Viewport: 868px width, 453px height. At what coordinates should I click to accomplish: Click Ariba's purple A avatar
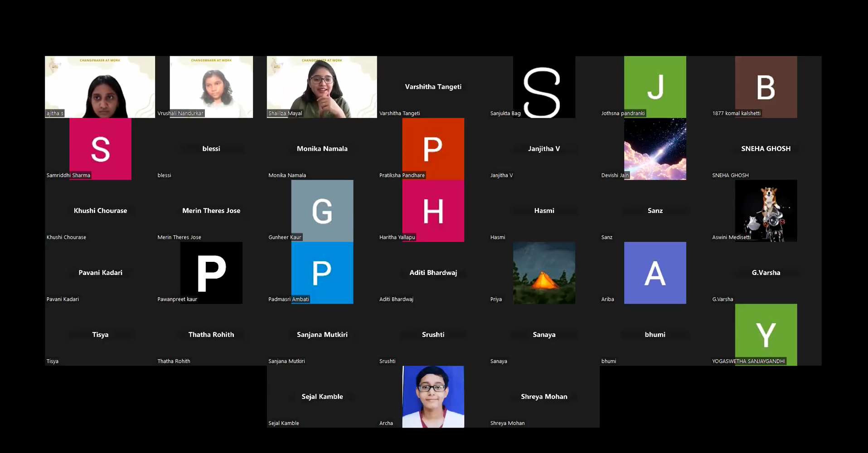(655, 273)
